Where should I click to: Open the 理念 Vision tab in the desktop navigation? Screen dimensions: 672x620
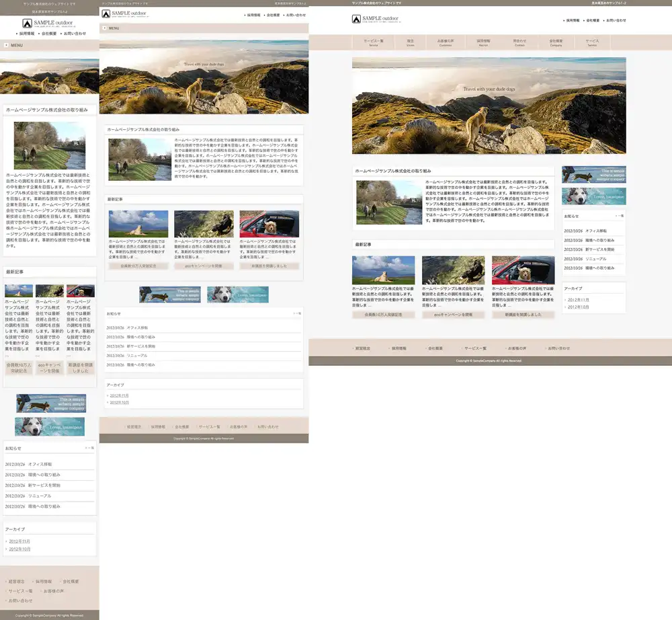[410, 42]
